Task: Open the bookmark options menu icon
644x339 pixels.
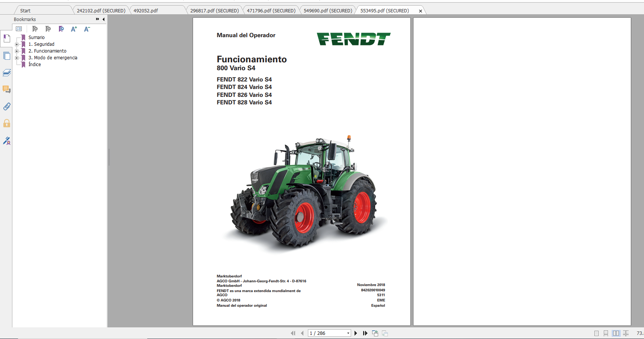Action: (x=19, y=29)
